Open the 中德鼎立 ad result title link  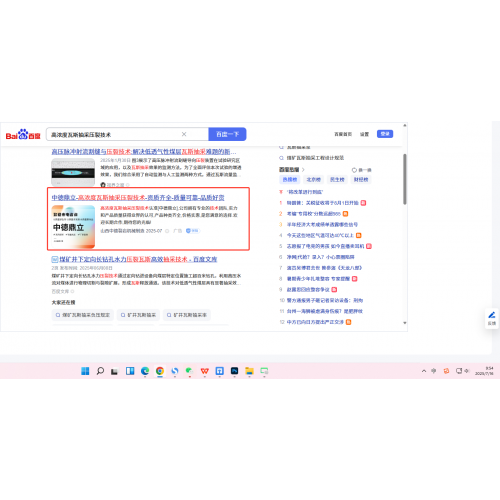[138, 198]
